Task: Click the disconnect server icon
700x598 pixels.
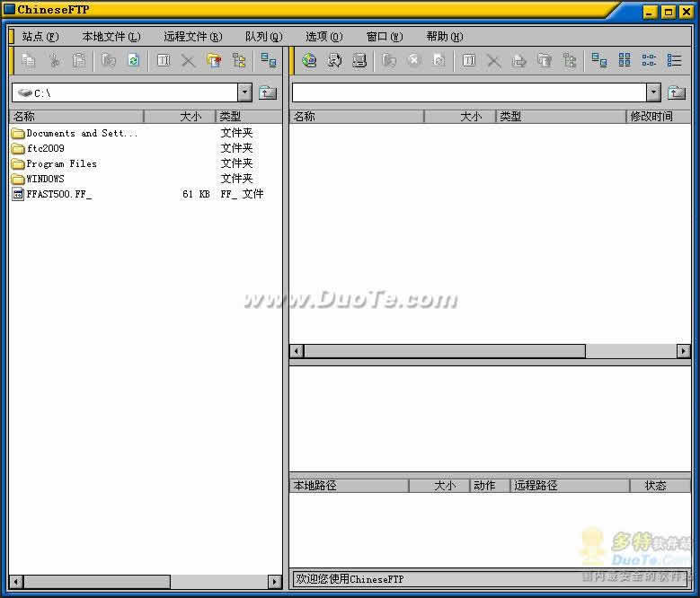Action: (x=359, y=60)
